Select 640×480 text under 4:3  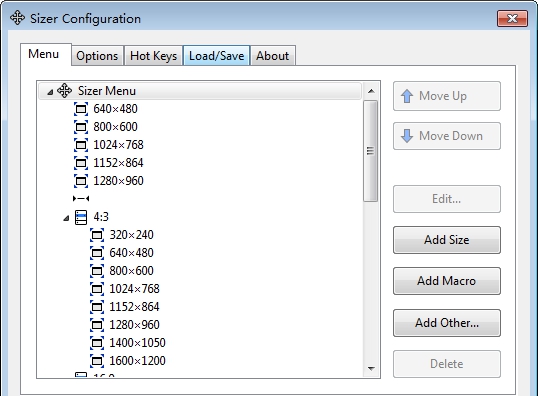pos(131,253)
